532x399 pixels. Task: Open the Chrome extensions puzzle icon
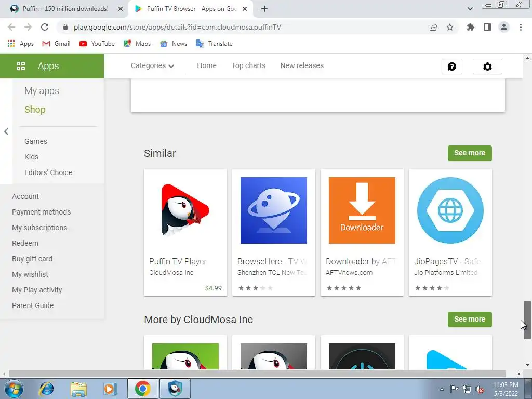pyautogui.click(x=471, y=27)
